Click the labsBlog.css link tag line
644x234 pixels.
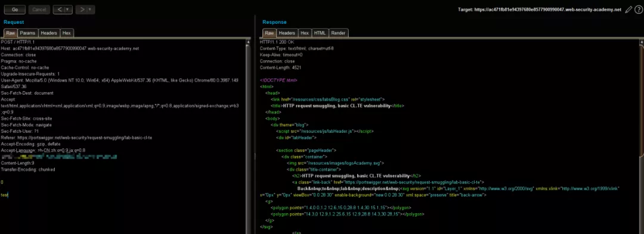click(328, 99)
